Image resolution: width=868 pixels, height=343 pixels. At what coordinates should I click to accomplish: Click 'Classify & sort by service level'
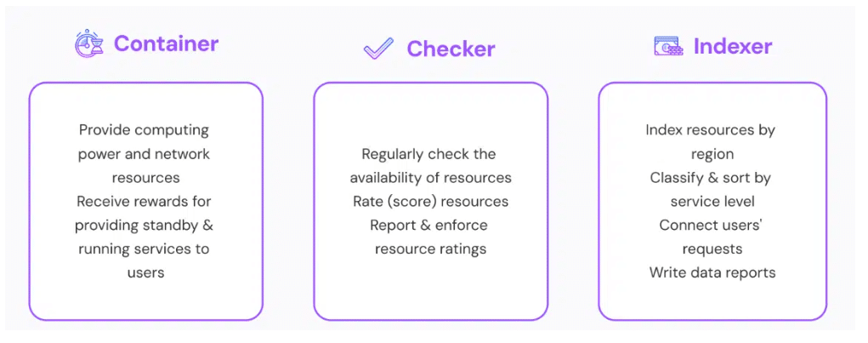tap(712, 190)
